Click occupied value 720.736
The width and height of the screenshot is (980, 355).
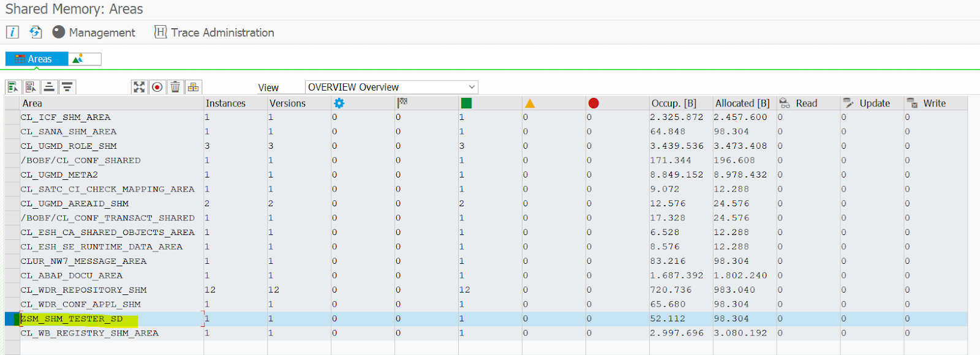tap(671, 290)
